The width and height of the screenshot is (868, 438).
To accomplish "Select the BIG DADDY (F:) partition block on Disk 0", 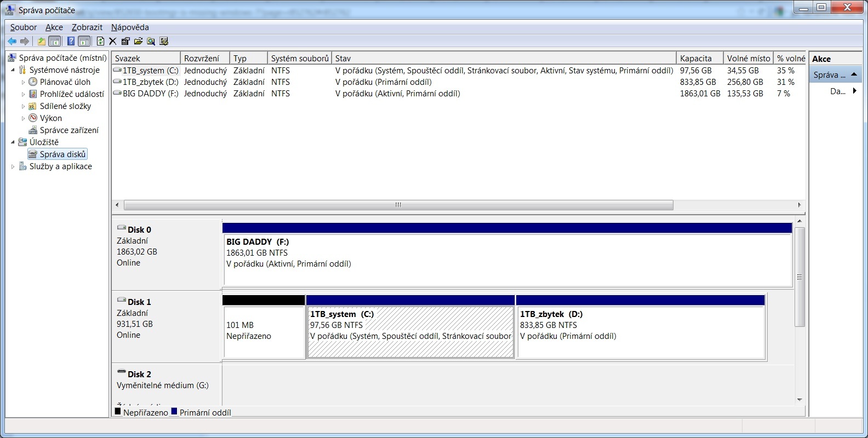I will click(507, 255).
